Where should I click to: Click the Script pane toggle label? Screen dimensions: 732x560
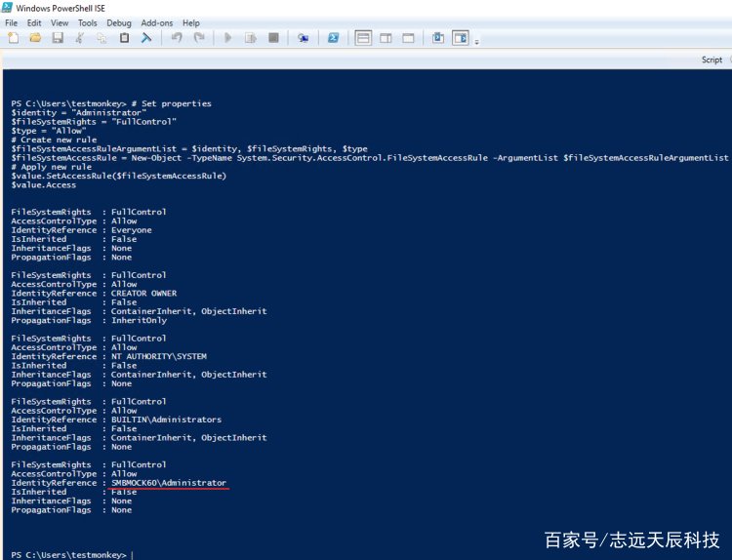point(712,60)
